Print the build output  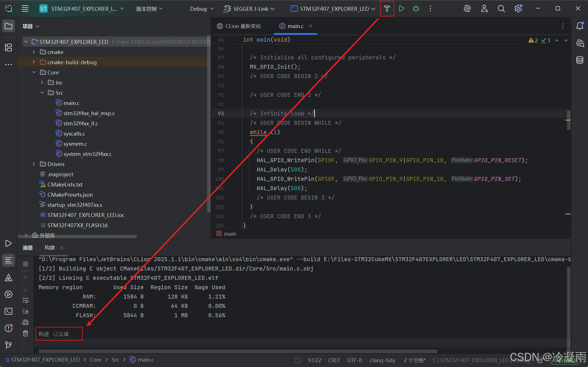click(x=25, y=322)
